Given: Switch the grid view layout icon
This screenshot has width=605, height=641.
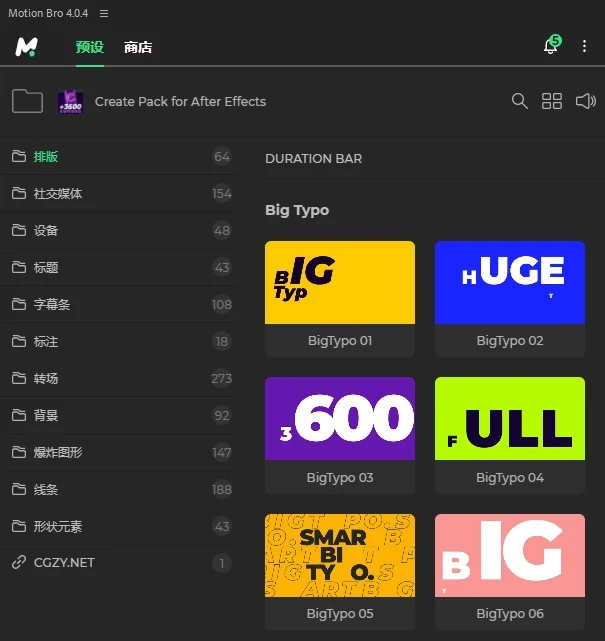Looking at the screenshot, I should pyautogui.click(x=552, y=101).
